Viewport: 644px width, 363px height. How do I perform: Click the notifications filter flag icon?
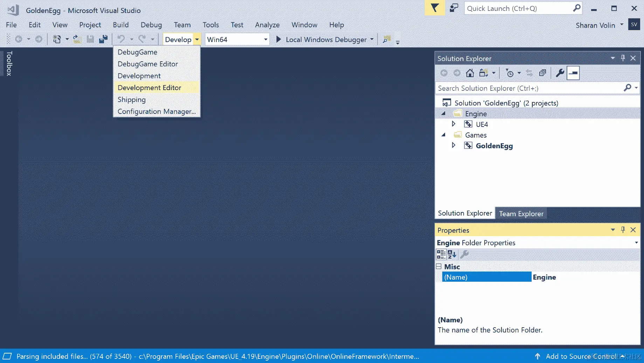pos(435,8)
